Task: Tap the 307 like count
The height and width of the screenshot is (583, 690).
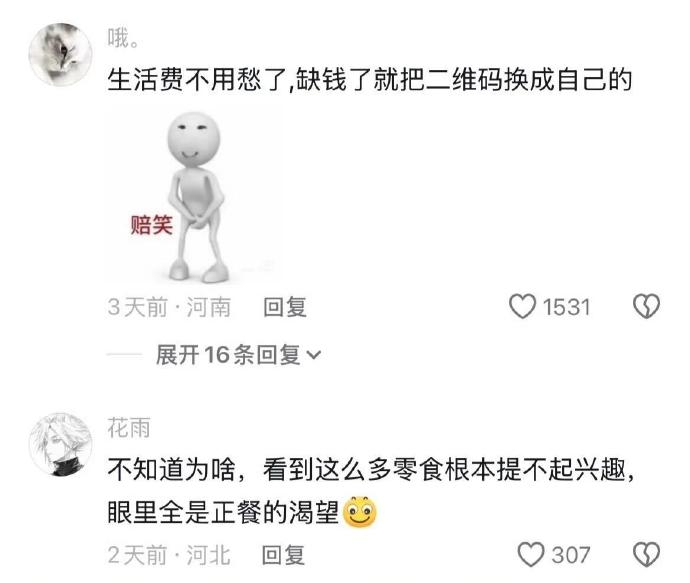Action: 571,555
